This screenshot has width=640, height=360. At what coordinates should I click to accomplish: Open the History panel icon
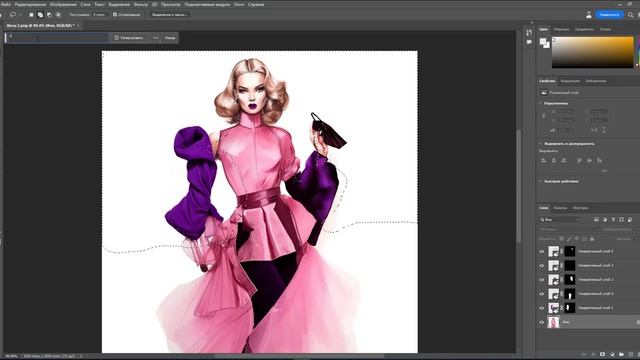[529, 32]
